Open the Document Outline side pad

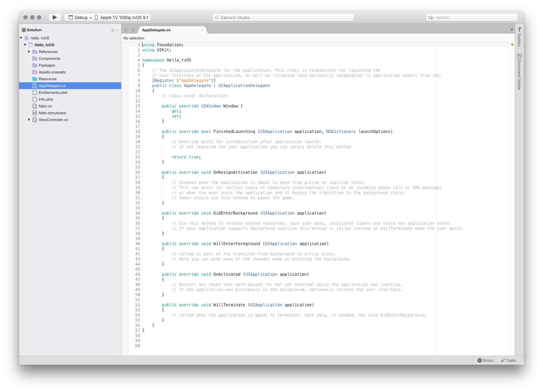pyautogui.click(x=520, y=72)
